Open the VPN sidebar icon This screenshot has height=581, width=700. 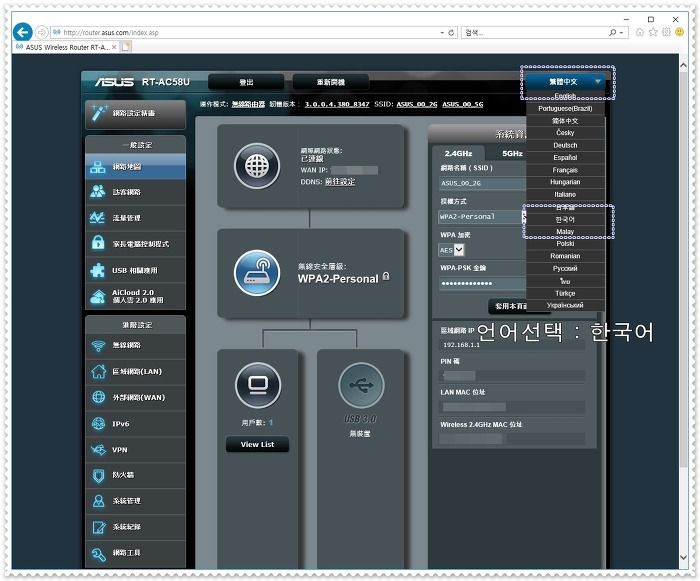(98, 449)
